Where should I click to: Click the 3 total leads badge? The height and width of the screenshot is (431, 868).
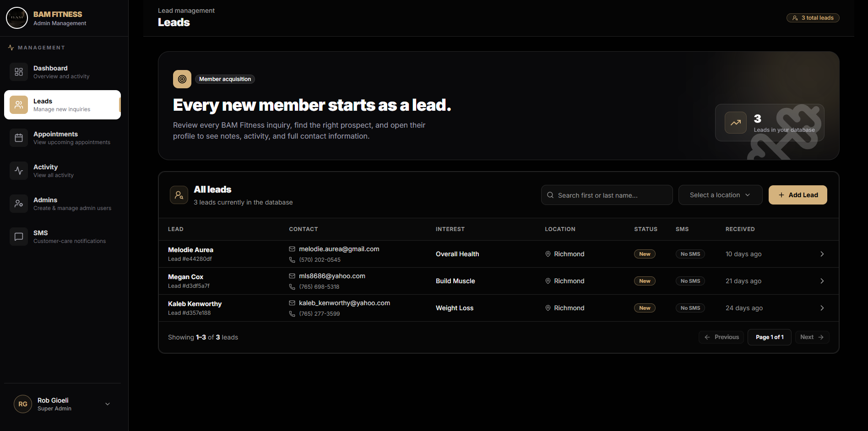click(x=813, y=18)
